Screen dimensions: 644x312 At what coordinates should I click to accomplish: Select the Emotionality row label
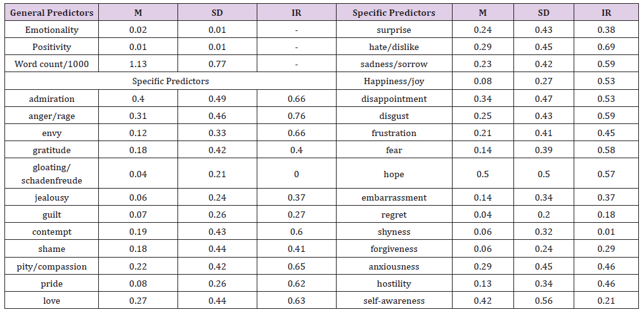coord(52,30)
